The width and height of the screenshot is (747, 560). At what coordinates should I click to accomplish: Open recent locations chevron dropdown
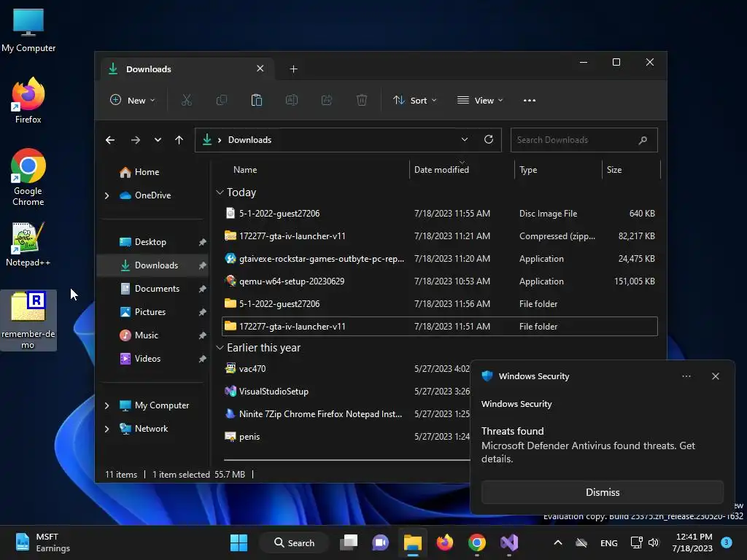click(x=158, y=140)
